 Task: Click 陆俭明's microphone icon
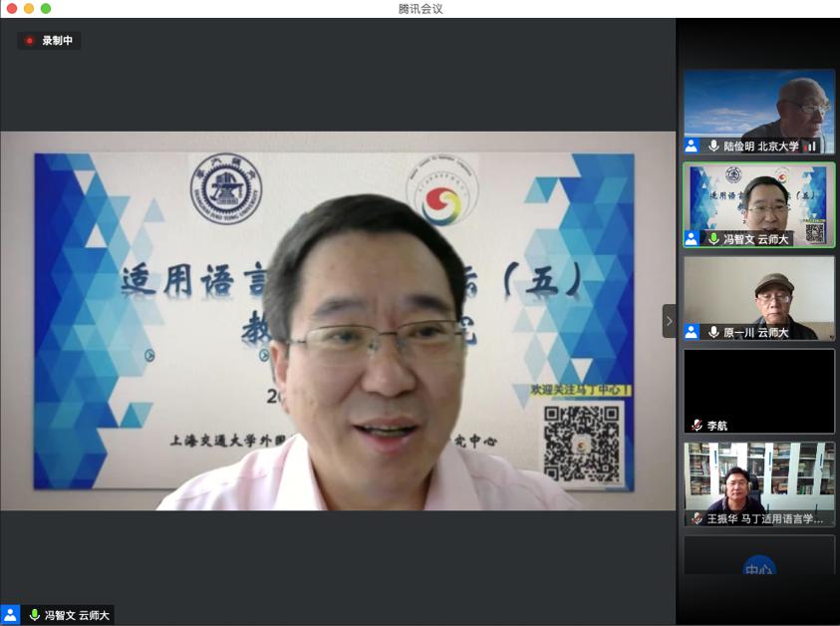[x=713, y=146]
